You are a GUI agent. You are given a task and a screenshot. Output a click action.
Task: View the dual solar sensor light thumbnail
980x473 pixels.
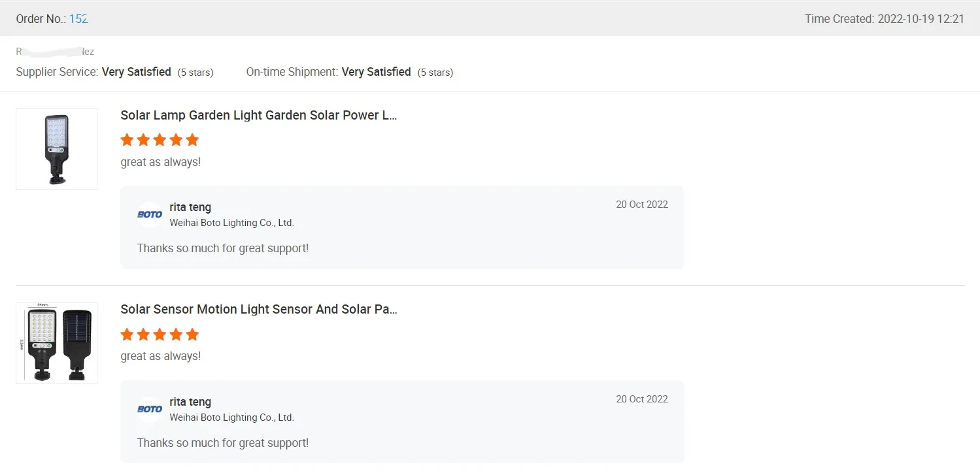pos(57,343)
